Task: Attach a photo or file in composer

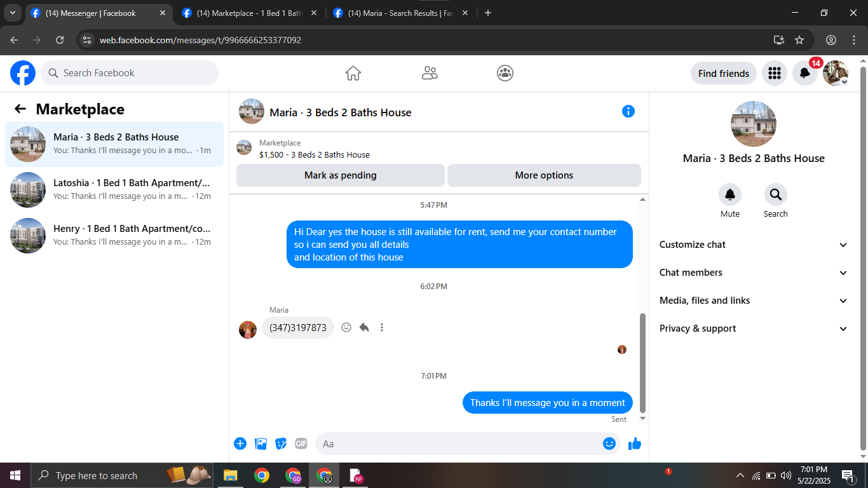Action: [x=261, y=444]
